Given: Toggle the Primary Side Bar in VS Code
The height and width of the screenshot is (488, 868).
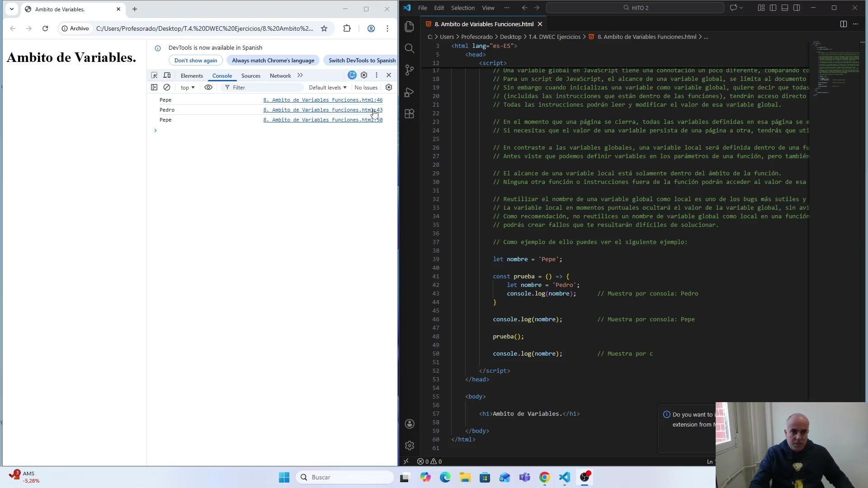Looking at the screenshot, I should click(x=773, y=8).
